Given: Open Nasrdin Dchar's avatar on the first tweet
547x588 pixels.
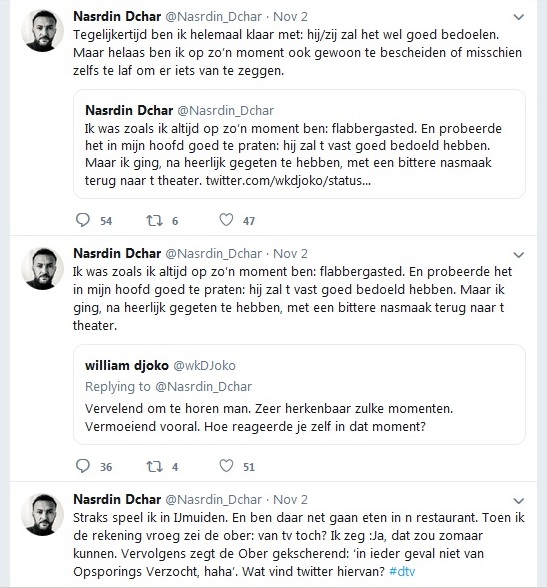Looking at the screenshot, I should point(42,30).
